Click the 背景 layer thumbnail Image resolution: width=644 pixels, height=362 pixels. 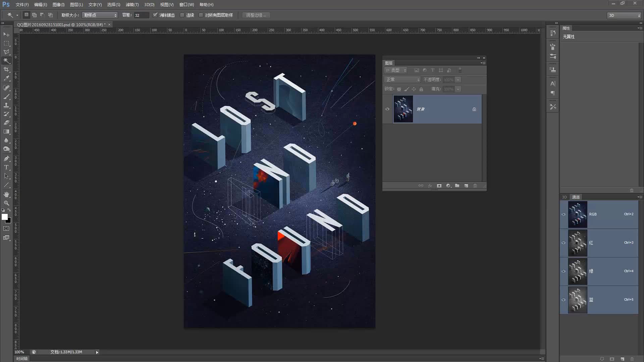tap(402, 109)
